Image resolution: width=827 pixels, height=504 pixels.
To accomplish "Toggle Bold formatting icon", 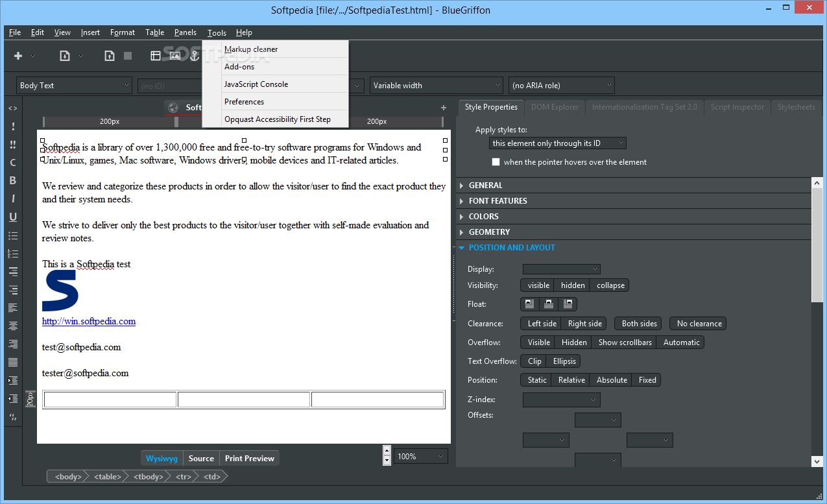I will [13, 181].
